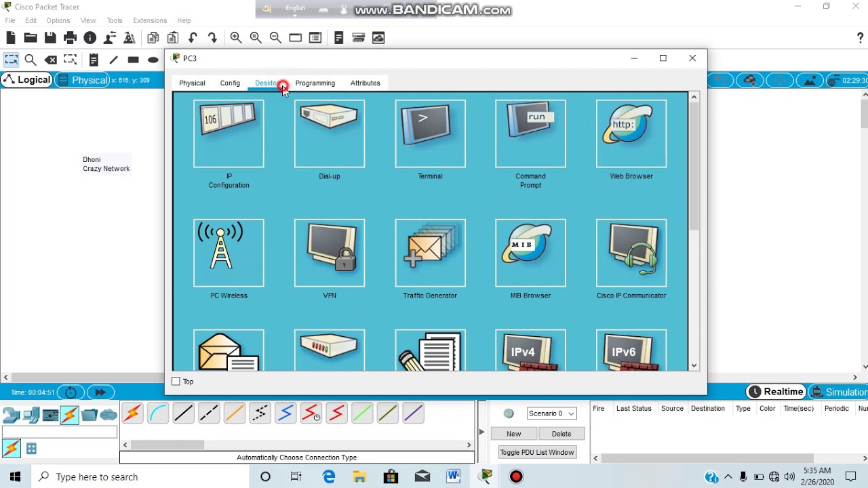Switch to Simulation mode

[839, 392]
